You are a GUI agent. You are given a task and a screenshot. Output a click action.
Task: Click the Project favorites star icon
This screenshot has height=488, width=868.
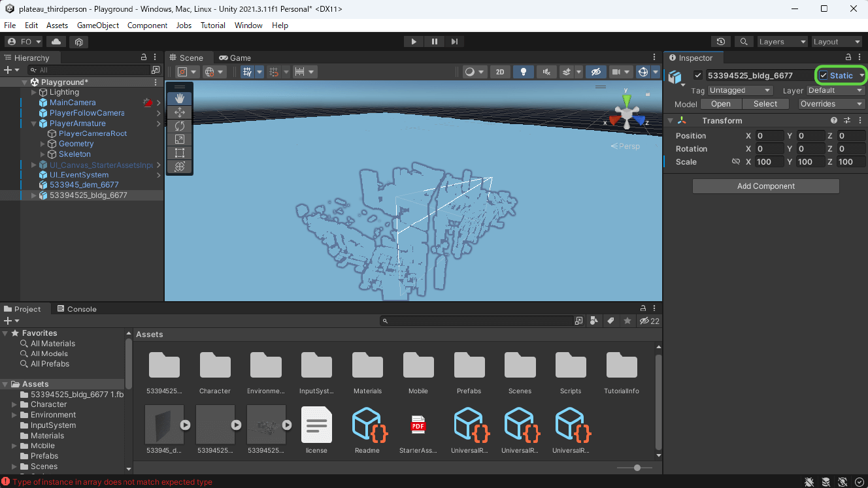point(627,321)
